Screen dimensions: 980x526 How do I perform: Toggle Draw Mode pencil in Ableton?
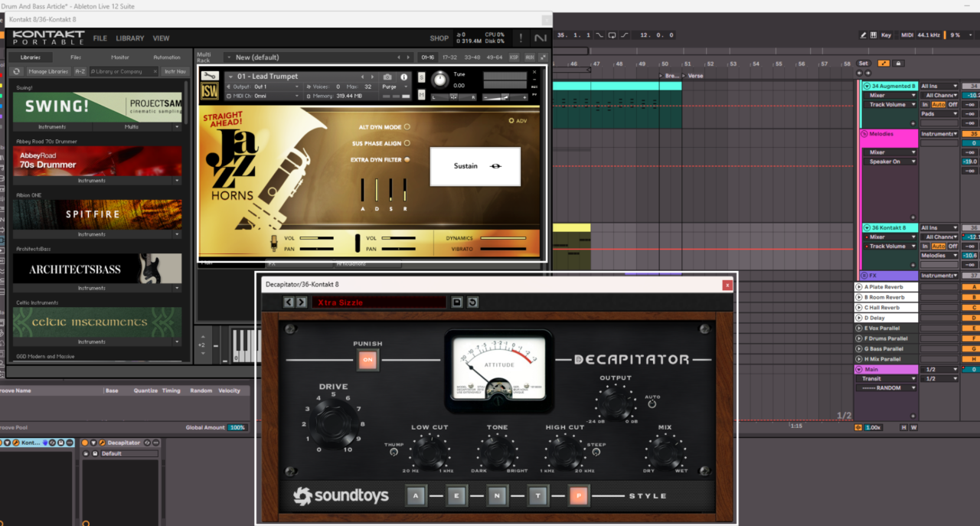[x=863, y=34]
